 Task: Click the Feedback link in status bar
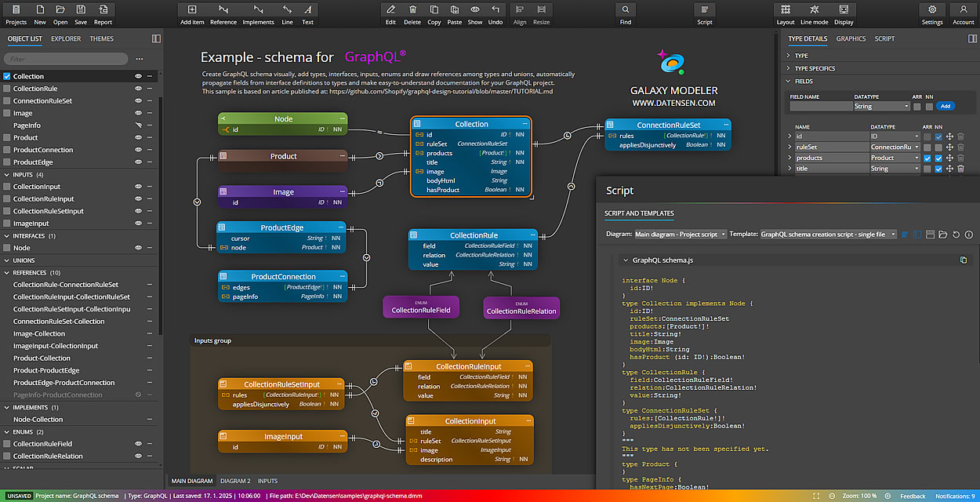(913, 497)
